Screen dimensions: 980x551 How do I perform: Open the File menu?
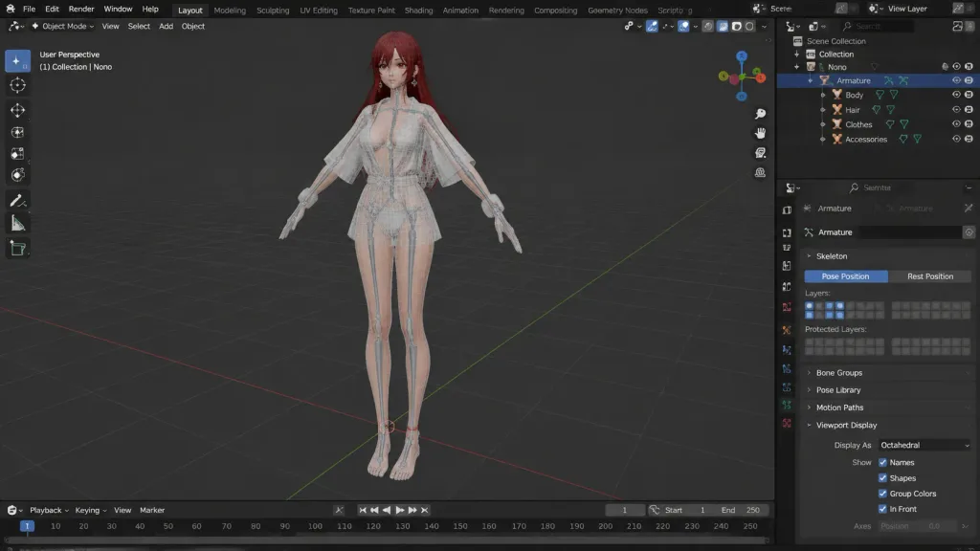coord(29,10)
